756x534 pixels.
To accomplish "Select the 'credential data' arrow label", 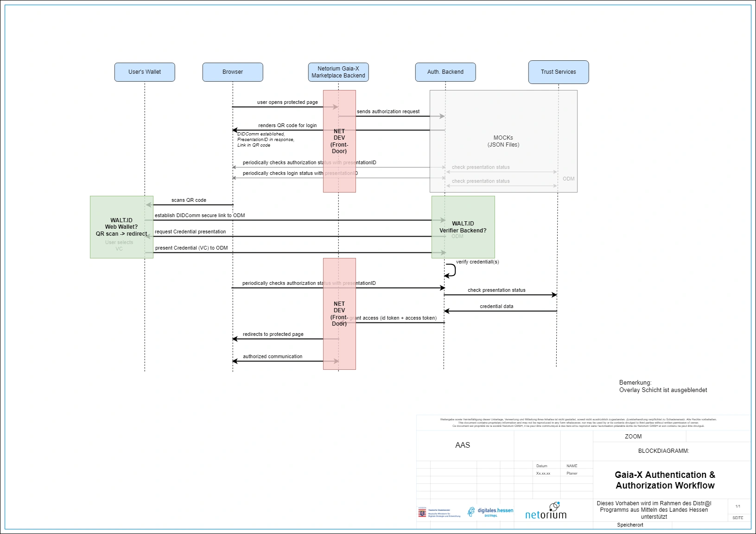I will (496, 306).
